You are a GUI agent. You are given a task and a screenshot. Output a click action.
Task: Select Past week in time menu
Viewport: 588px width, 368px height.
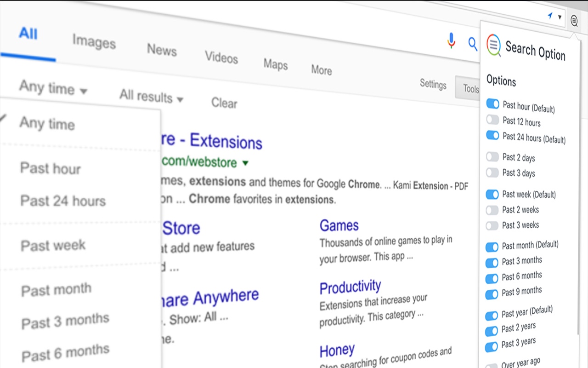(53, 245)
